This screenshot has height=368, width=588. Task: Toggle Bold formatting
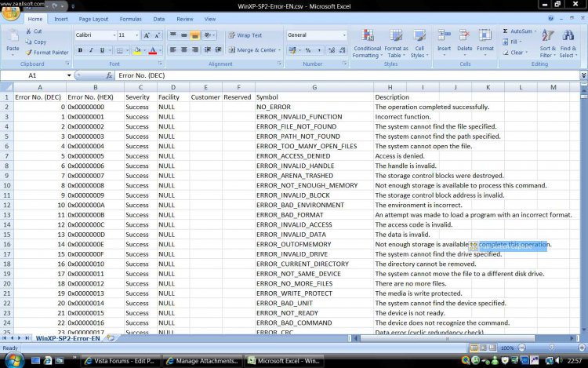(x=80, y=50)
